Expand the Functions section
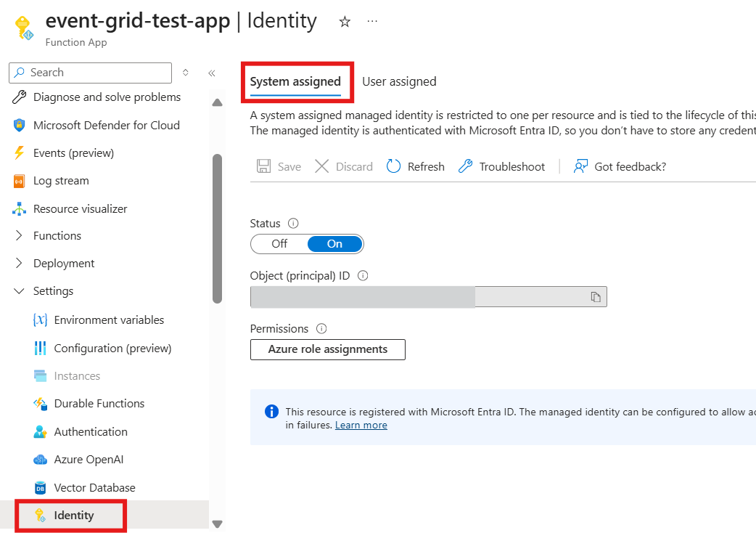Screen dimensions: 756x533 20,235
